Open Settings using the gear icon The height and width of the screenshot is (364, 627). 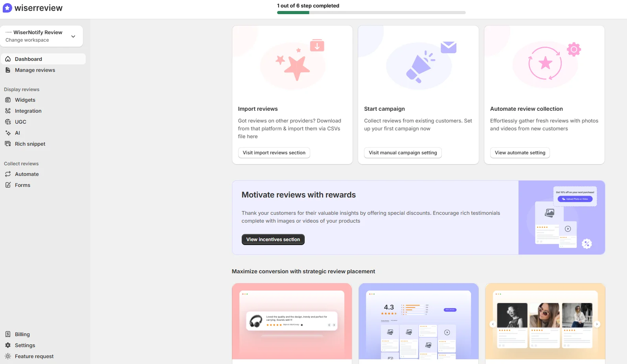[x=8, y=345]
